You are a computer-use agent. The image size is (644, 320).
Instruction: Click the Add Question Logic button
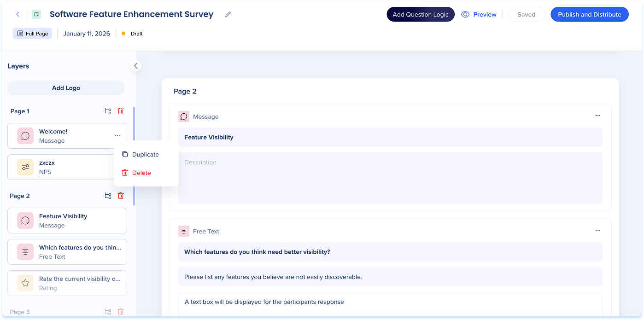click(x=420, y=14)
